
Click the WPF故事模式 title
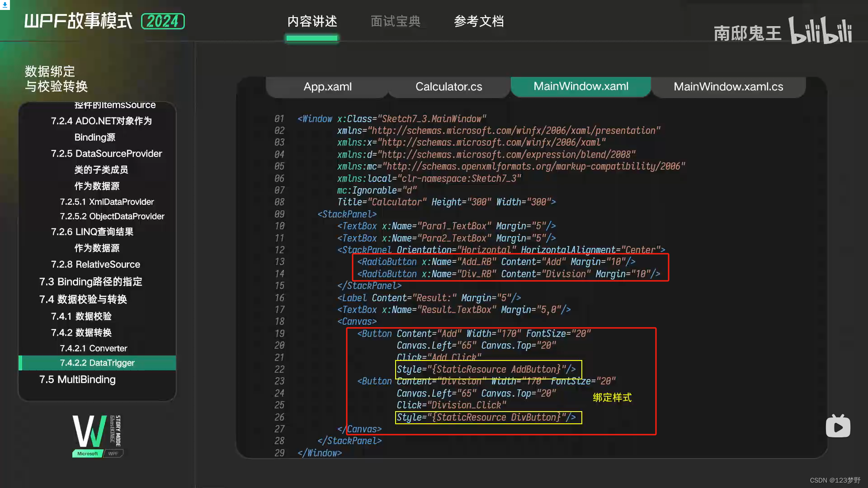[x=79, y=21]
